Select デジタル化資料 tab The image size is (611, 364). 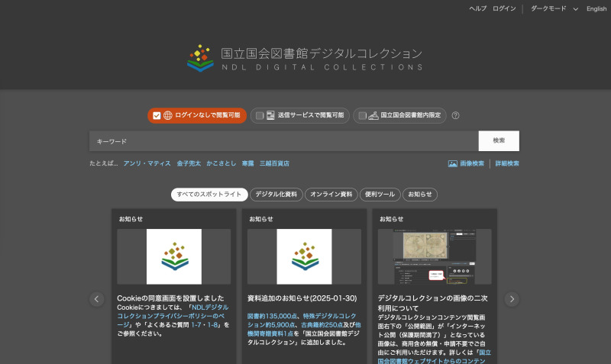click(276, 195)
